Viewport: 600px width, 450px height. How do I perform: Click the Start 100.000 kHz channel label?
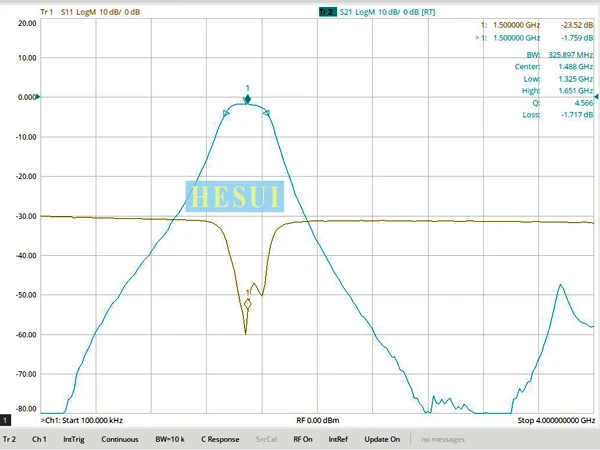(x=82, y=421)
